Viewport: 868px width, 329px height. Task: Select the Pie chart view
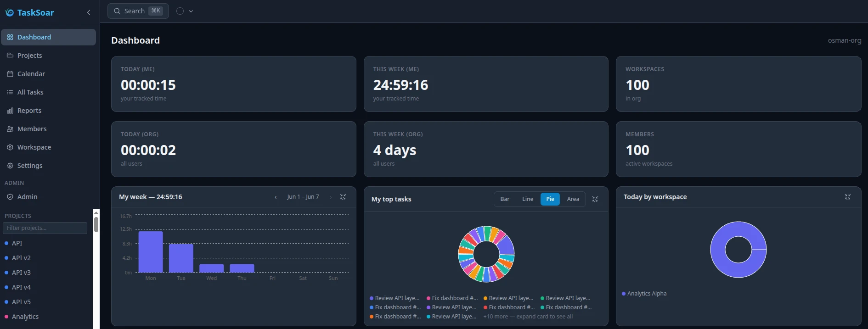(550, 199)
